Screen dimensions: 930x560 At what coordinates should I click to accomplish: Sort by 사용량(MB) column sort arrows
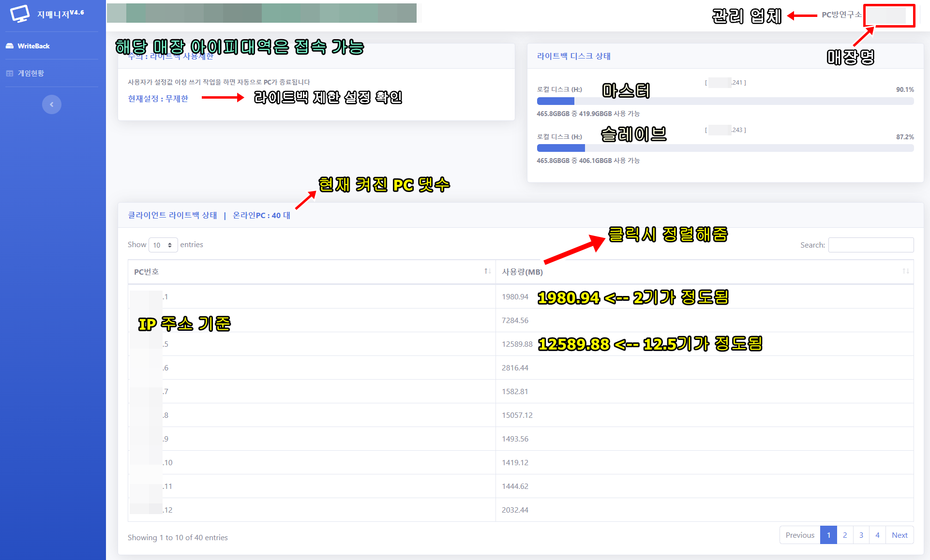click(x=905, y=271)
